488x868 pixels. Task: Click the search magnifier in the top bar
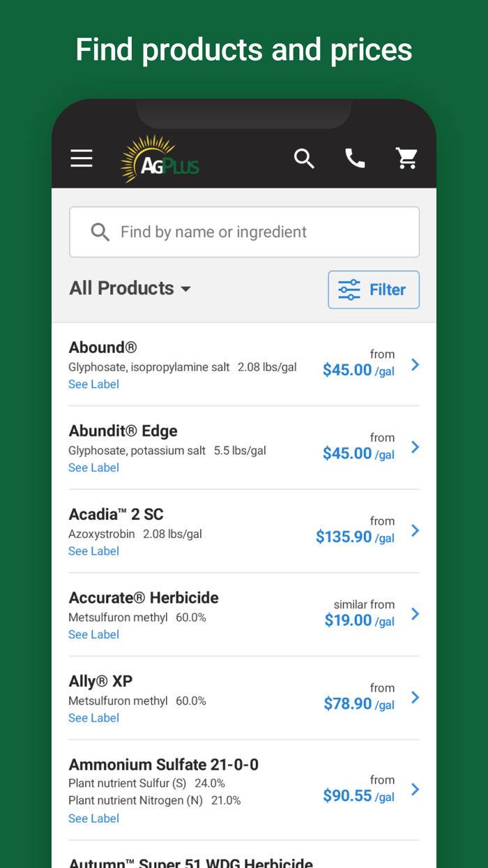point(305,158)
